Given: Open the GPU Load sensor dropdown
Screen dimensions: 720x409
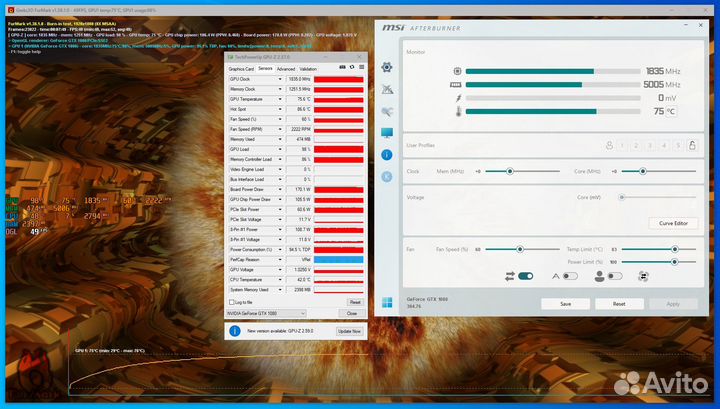Looking at the screenshot, I should [x=280, y=150].
